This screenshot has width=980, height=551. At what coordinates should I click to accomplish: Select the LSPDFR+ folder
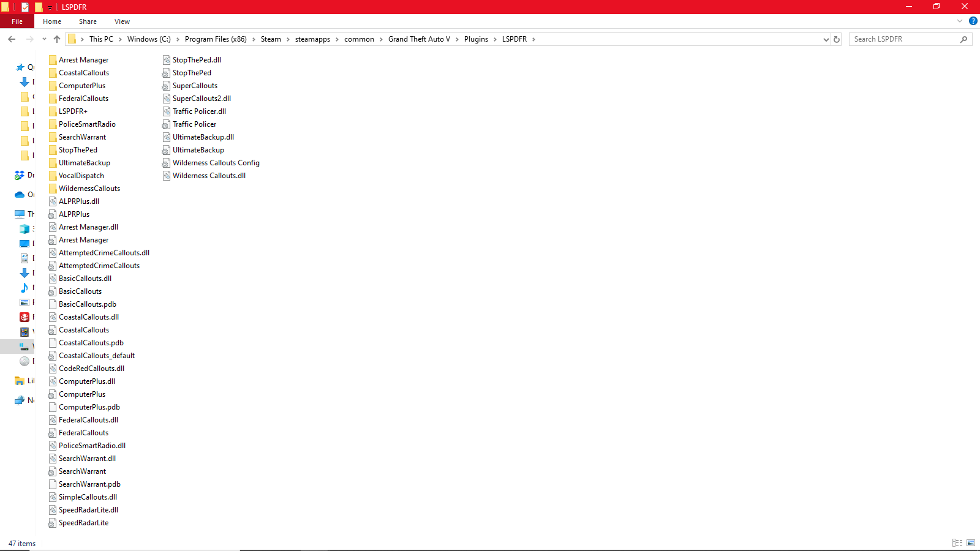pos(68,111)
